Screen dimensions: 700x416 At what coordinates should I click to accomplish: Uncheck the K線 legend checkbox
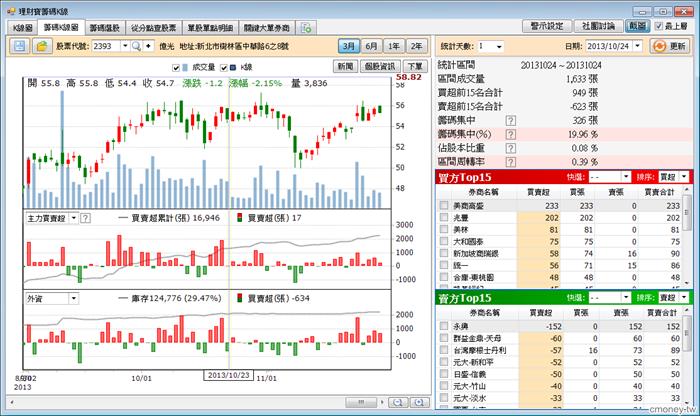(x=233, y=68)
